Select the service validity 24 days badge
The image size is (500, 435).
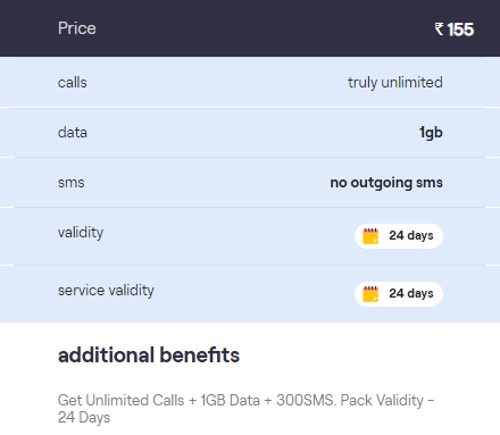pyautogui.click(x=399, y=294)
